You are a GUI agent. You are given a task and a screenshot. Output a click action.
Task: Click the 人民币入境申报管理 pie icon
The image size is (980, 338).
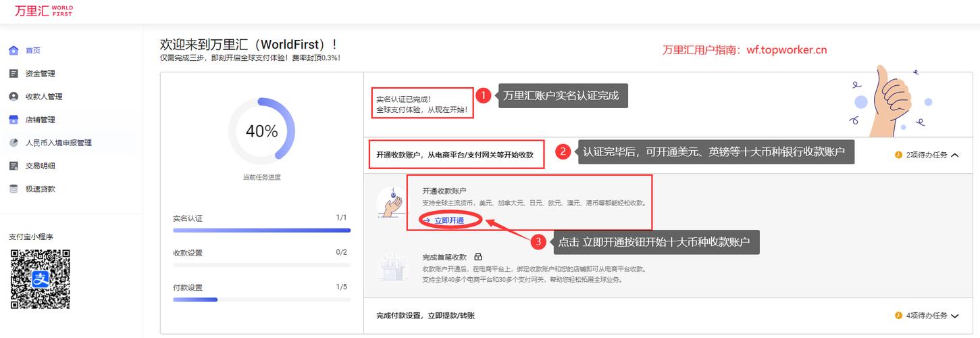coord(14,143)
